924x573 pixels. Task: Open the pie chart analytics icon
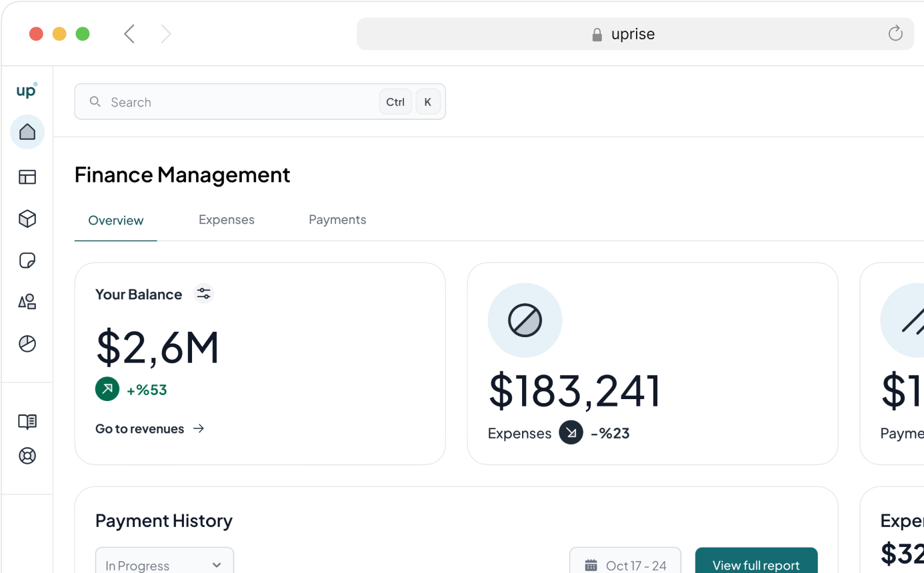(27, 344)
